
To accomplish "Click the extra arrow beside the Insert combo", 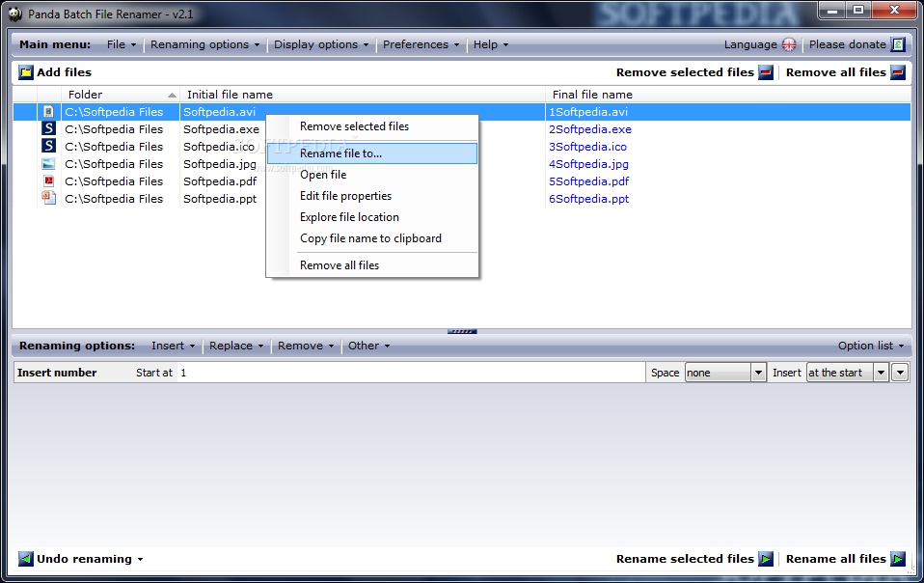I will pyautogui.click(x=900, y=373).
